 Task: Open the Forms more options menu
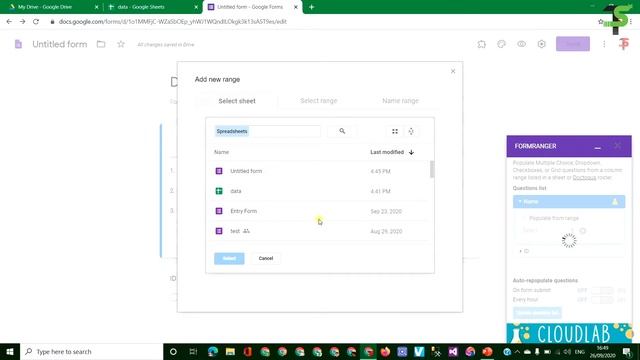[x=604, y=44]
